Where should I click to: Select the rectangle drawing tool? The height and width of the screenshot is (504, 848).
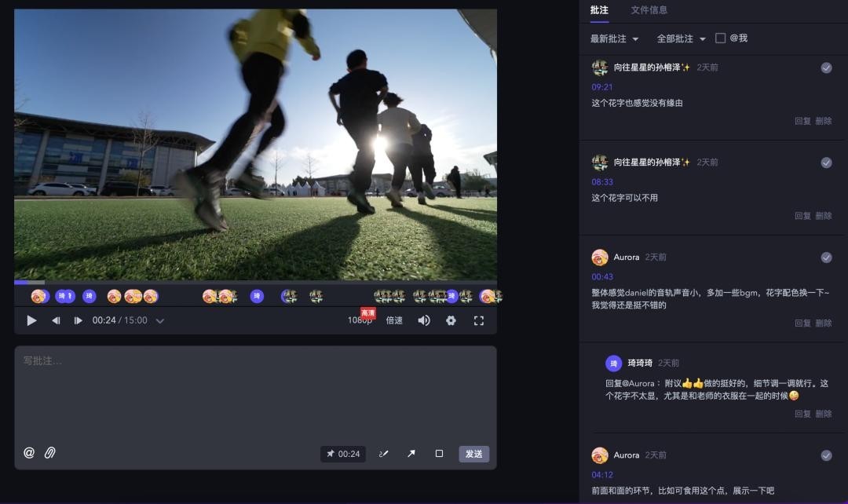[x=439, y=454]
